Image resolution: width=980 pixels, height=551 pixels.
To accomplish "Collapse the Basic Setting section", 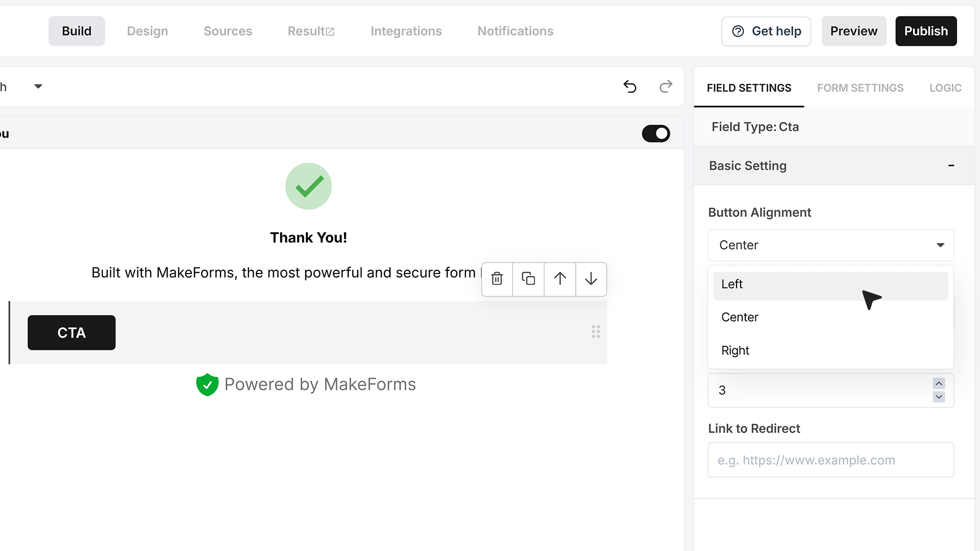I will [x=951, y=165].
